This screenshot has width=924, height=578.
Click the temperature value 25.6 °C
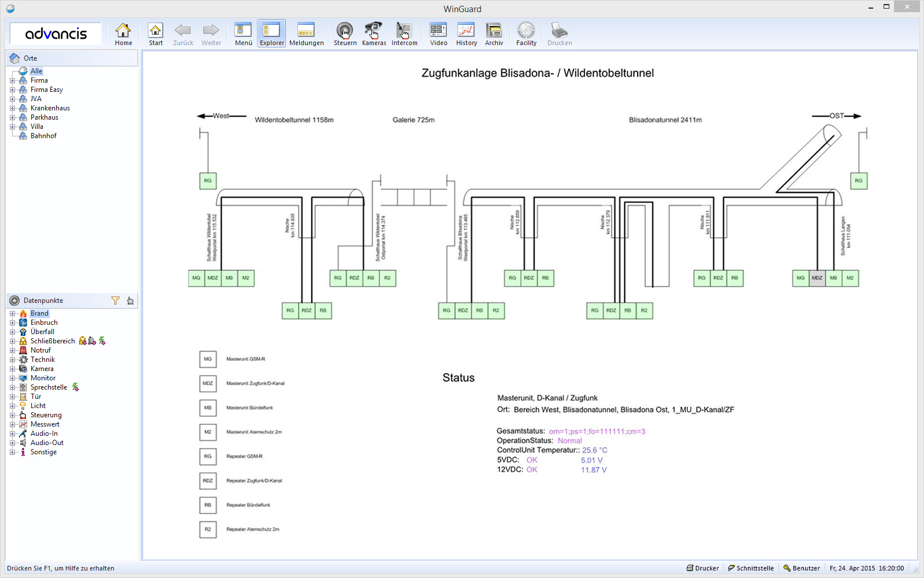595,450
